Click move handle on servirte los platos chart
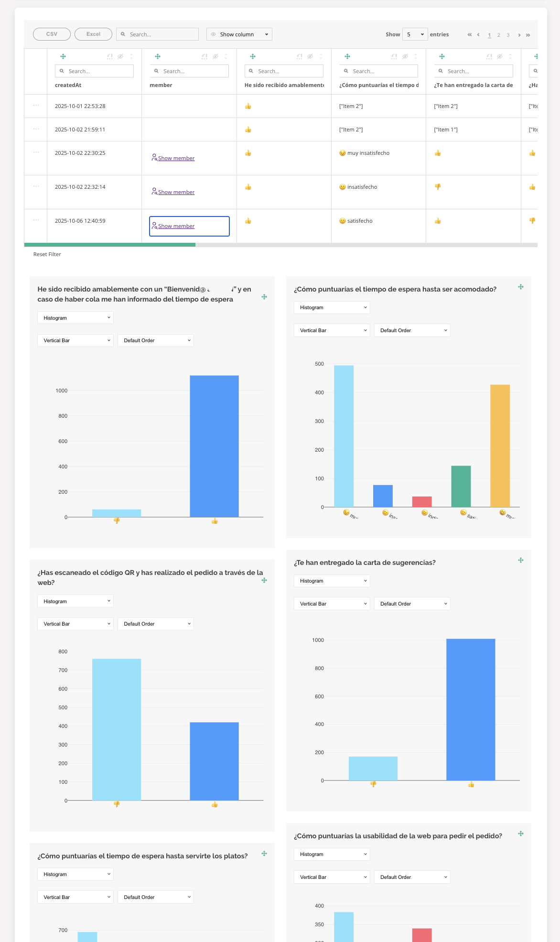Image resolution: width=560 pixels, height=942 pixels. click(x=264, y=854)
